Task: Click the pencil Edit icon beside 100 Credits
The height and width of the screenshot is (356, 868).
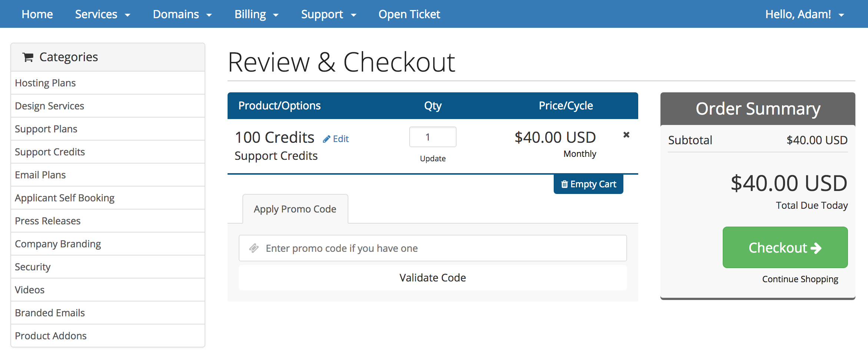Action: point(327,139)
